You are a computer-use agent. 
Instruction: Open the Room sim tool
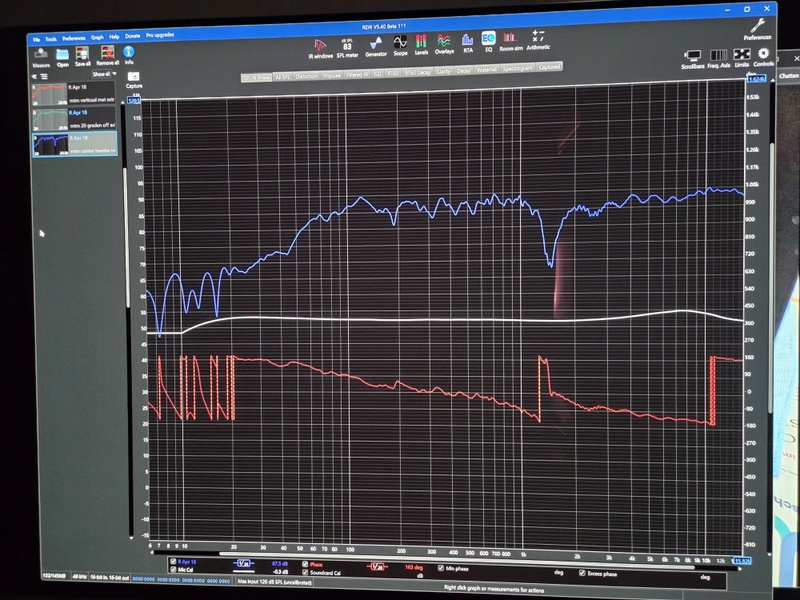tap(511, 42)
